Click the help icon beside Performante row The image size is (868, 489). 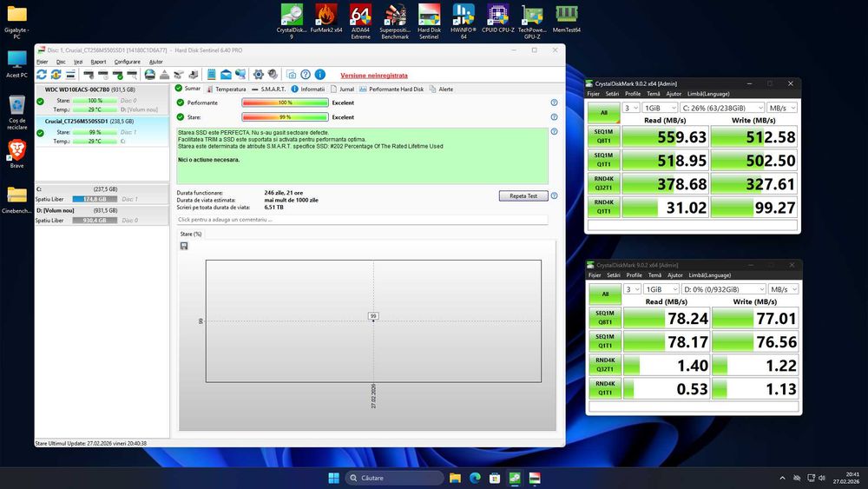pos(554,102)
